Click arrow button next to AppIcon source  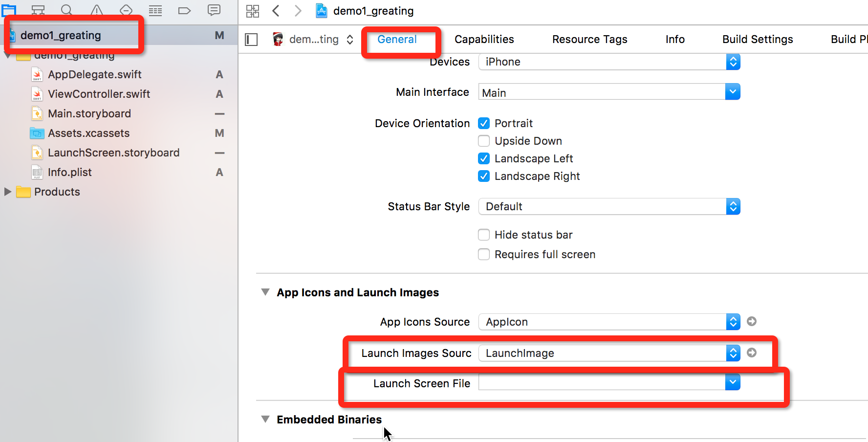point(752,321)
